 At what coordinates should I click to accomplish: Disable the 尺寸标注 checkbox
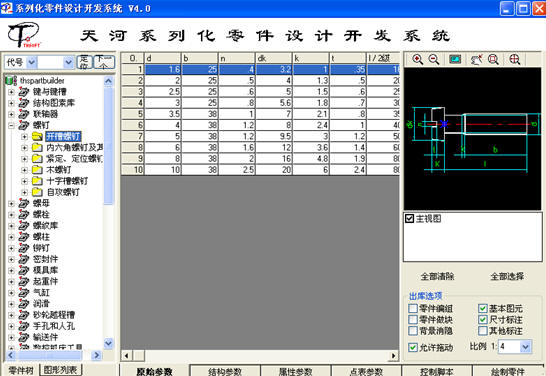click(x=483, y=320)
